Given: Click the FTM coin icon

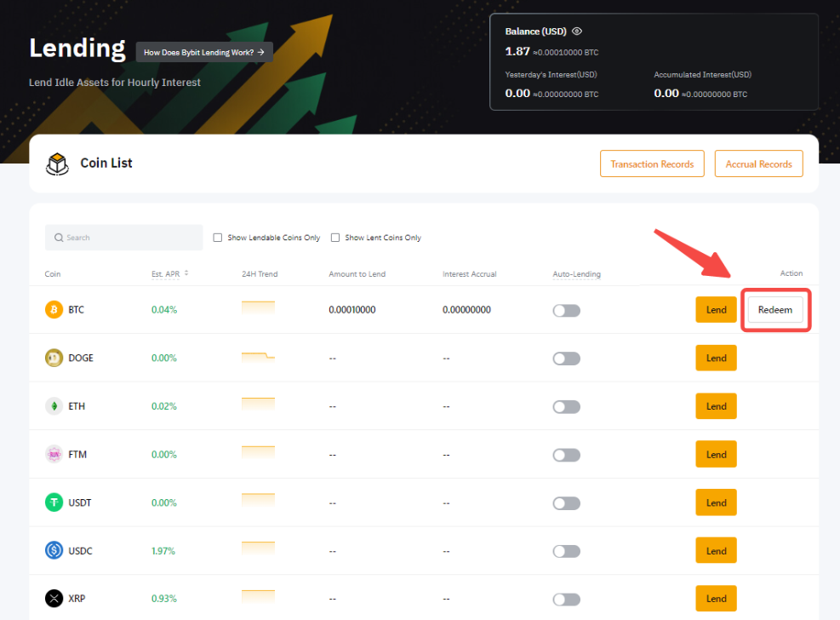Looking at the screenshot, I should [54, 455].
